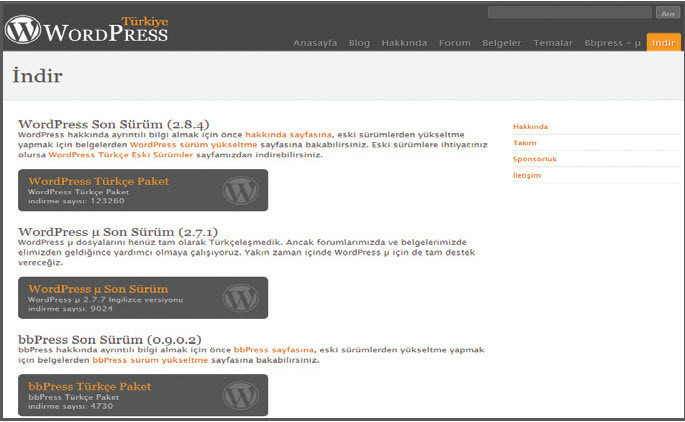
Task: Click the W icon in WordPress Türkçe Paket box
Action: [x=241, y=190]
